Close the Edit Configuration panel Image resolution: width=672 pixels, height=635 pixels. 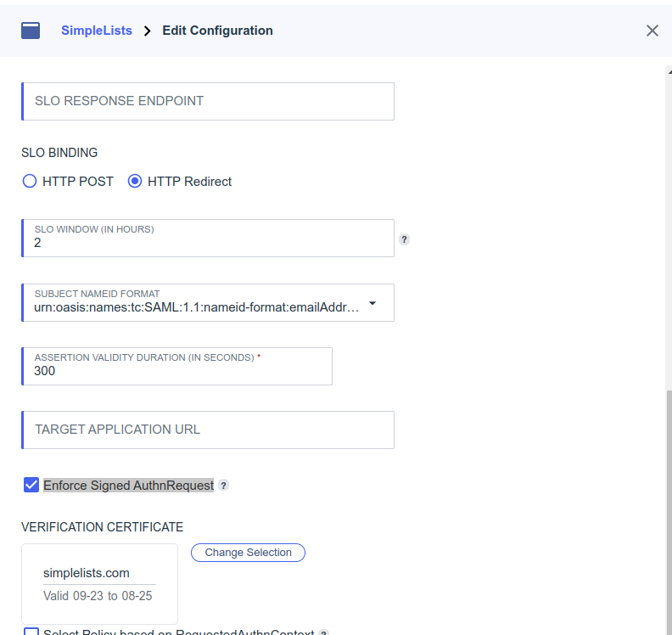652,31
